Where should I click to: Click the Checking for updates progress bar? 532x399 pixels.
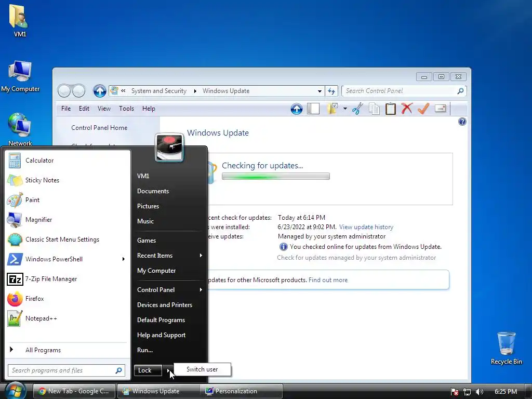click(x=275, y=176)
